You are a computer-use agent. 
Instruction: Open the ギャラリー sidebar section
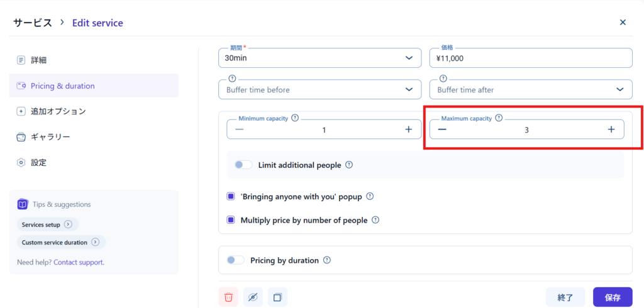[x=50, y=137]
